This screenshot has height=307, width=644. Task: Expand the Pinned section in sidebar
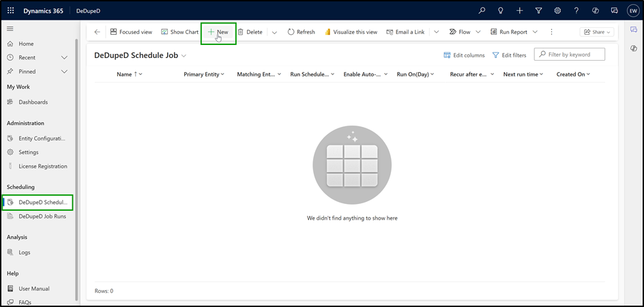[64, 71]
